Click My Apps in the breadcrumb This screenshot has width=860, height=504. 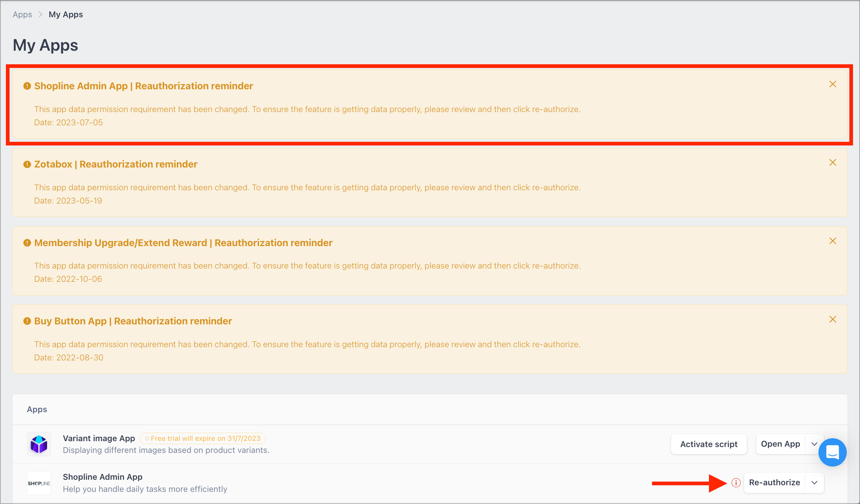(66, 14)
